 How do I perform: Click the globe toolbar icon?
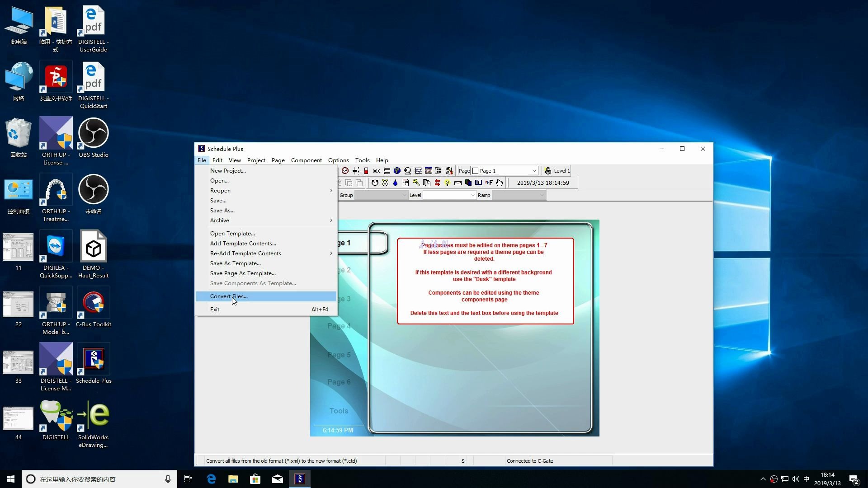point(397,171)
